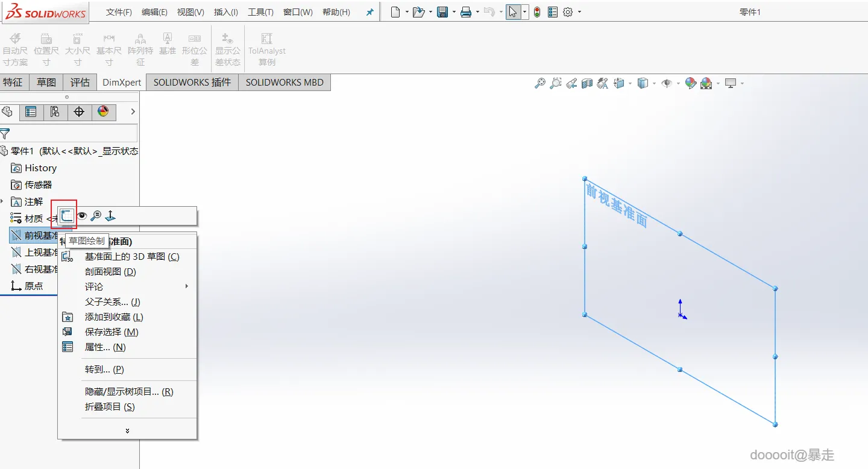
Task: Click the View Settings monitor icon
Action: (x=731, y=83)
